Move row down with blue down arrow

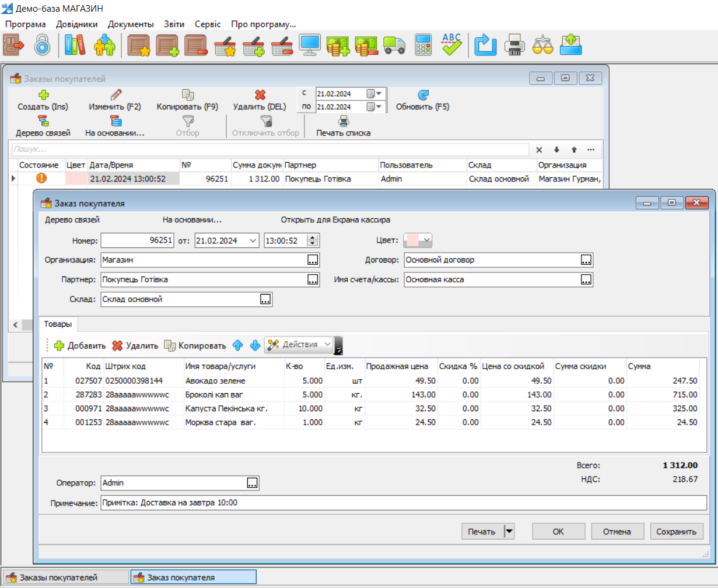click(x=255, y=345)
